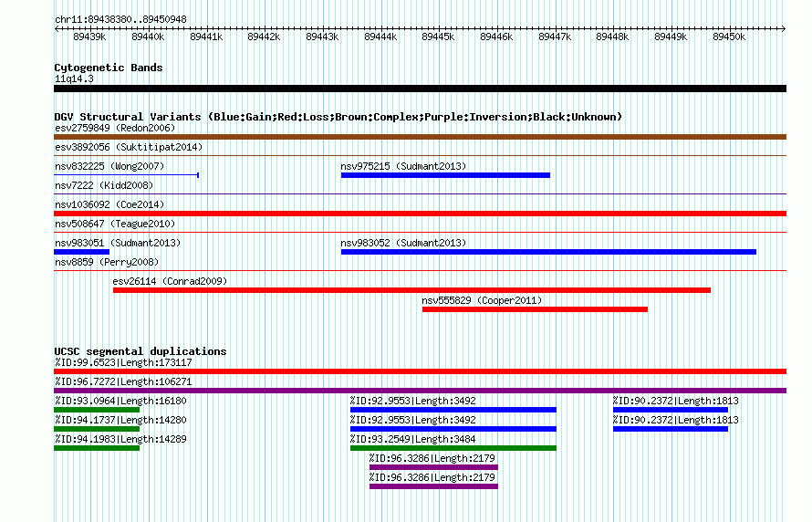Image resolution: width=812 pixels, height=522 pixels.
Task: Select the green bar under Length:3484 label
Action: click(453, 448)
